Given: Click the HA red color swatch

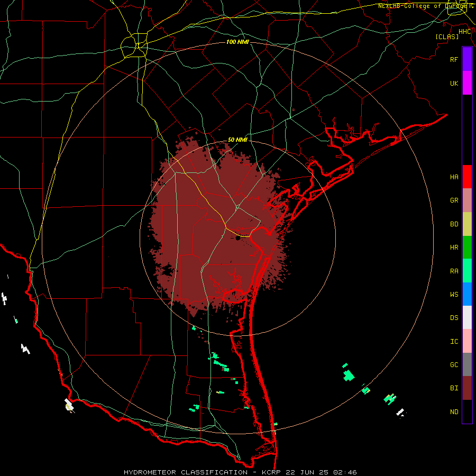Looking at the screenshot, I should click(x=467, y=177).
